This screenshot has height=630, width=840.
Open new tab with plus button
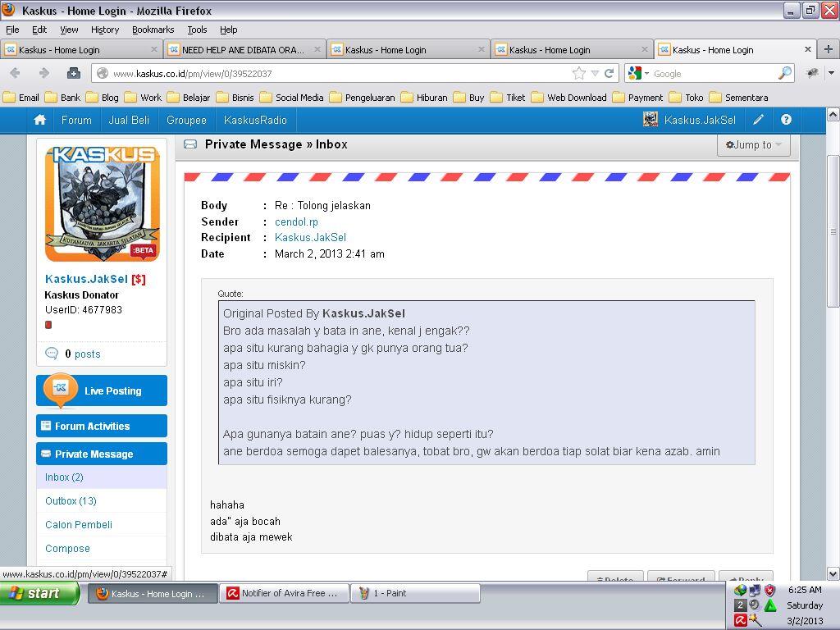point(829,49)
